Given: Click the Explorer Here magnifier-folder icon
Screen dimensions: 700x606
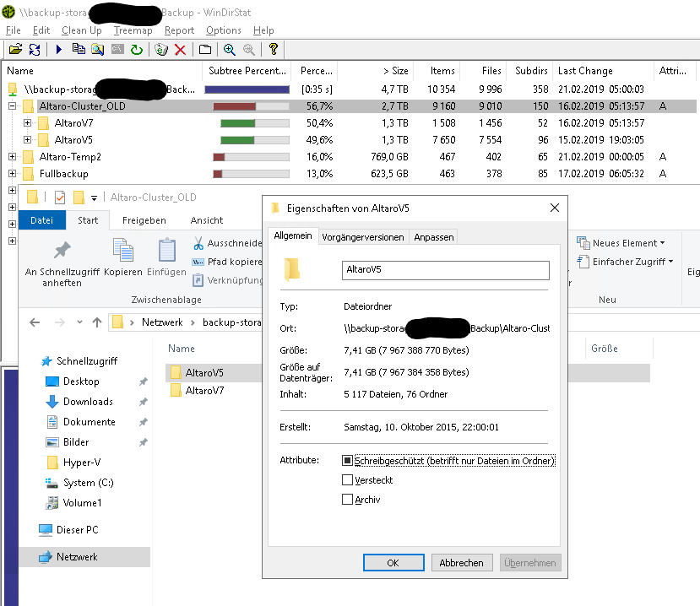Looking at the screenshot, I should [x=98, y=49].
